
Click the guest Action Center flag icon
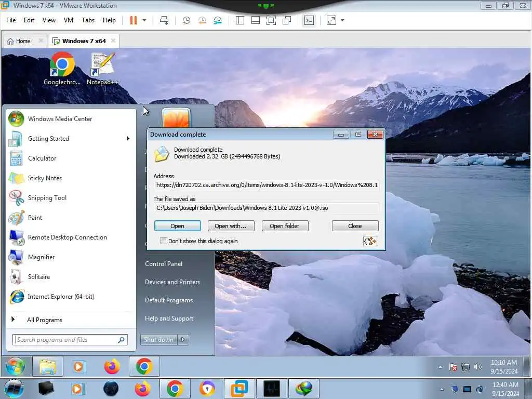click(453, 367)
